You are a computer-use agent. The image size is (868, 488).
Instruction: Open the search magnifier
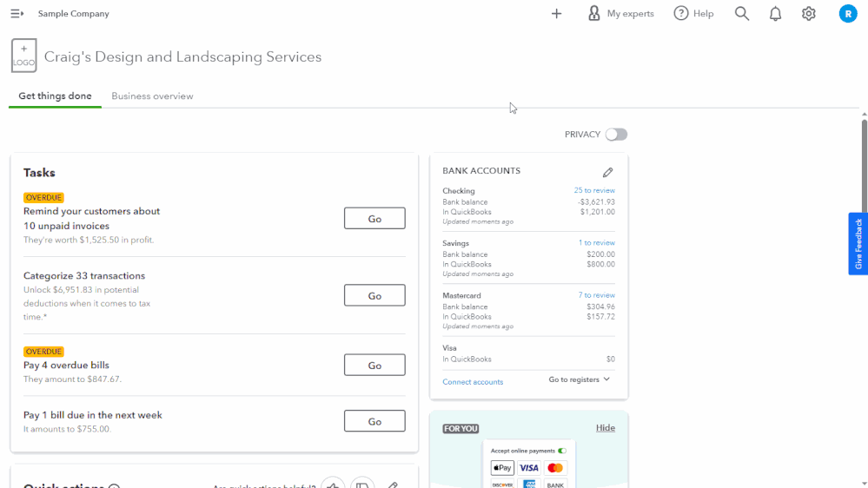pos(742,13)
